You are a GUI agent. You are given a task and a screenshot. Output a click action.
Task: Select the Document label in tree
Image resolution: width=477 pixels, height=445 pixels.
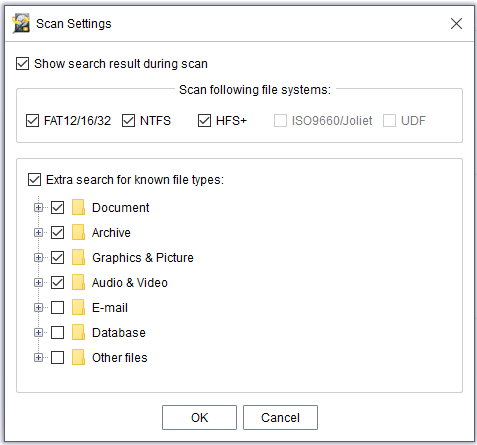[x=121, y=208]
